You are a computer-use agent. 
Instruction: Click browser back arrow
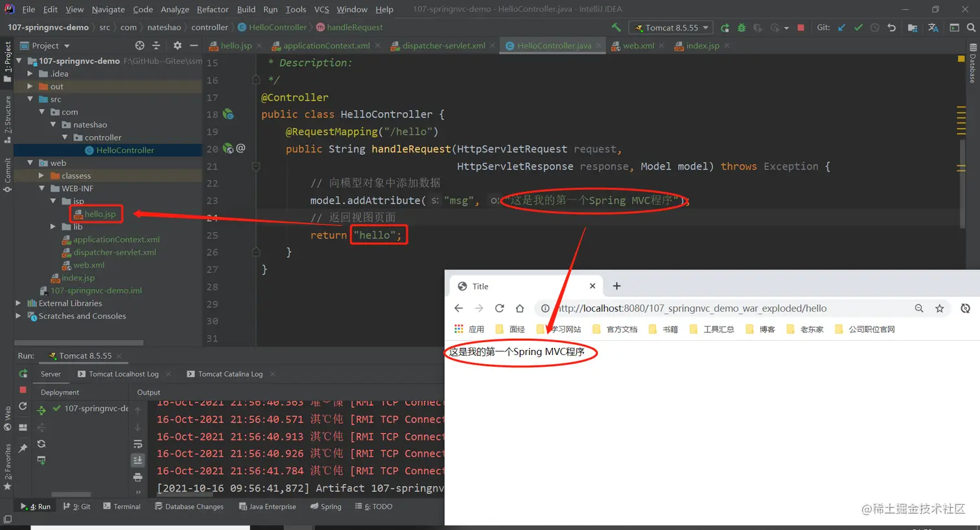[x=459, y=308]
